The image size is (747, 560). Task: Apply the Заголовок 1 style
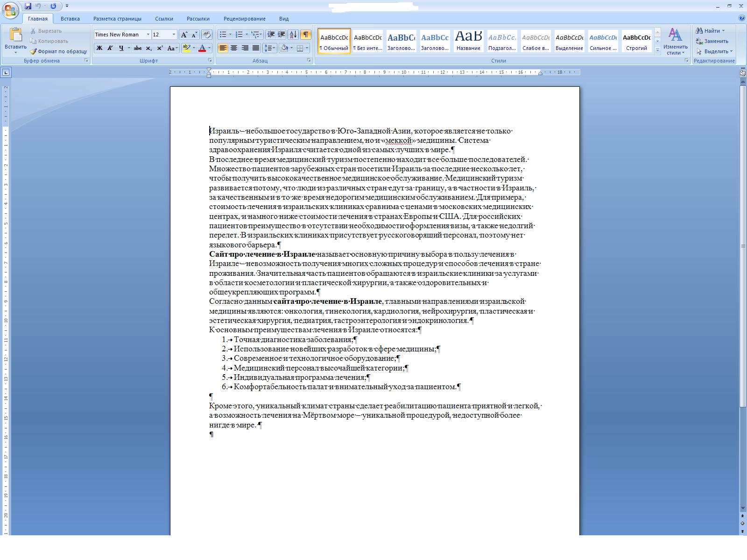click(401, 41)
